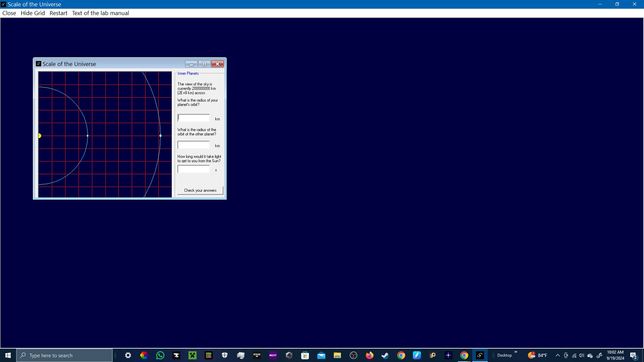The height and width of the screenshot is (362, 644).
Task: Select the Scale of the Universe taskbar icon
Action: tap(480, 355)
